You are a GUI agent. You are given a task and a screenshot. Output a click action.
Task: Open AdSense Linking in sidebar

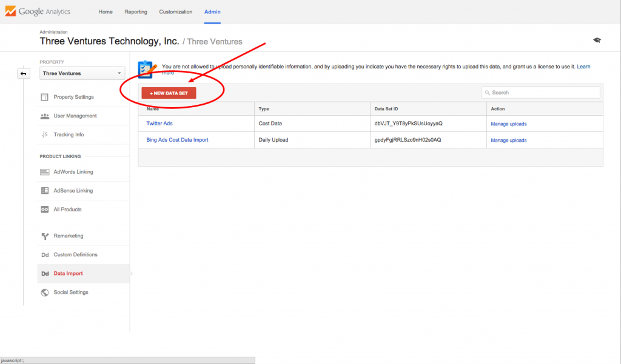(73, 191)
